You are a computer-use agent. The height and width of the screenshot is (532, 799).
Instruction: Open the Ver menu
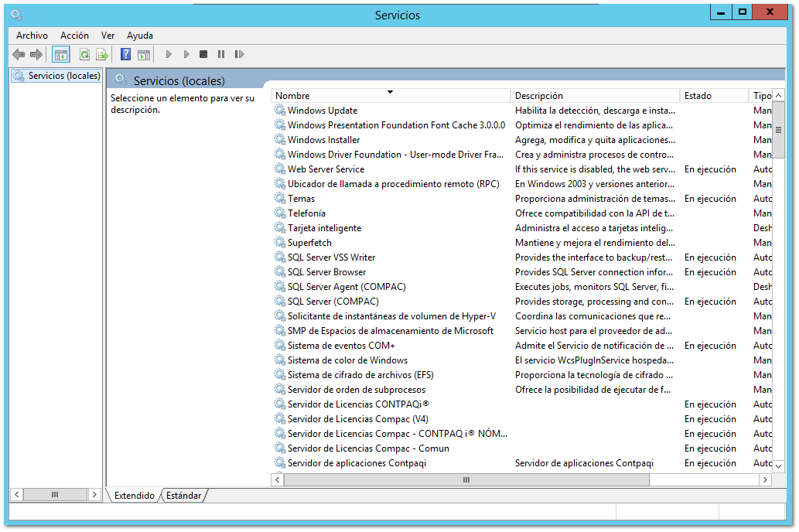coord(108,36)
